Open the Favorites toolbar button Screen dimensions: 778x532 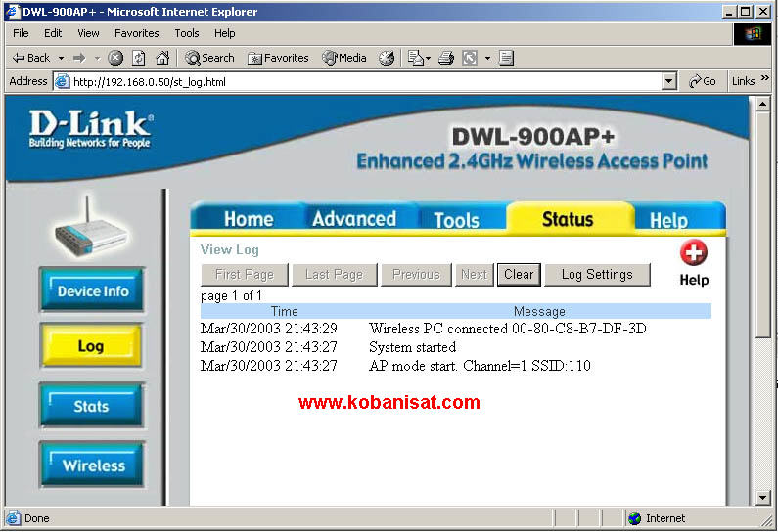pyautogui.click(x=278, y=58)
